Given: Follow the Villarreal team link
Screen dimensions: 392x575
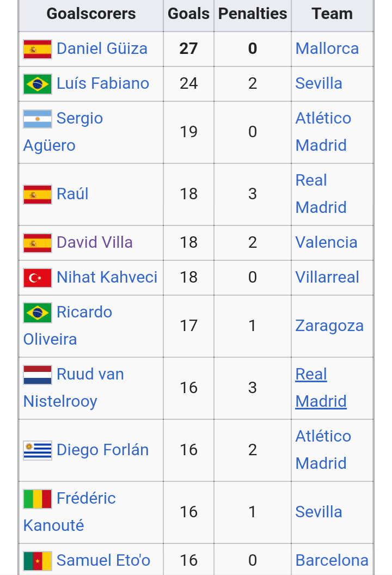Looking at the screenshot, I should pos(327,277).
